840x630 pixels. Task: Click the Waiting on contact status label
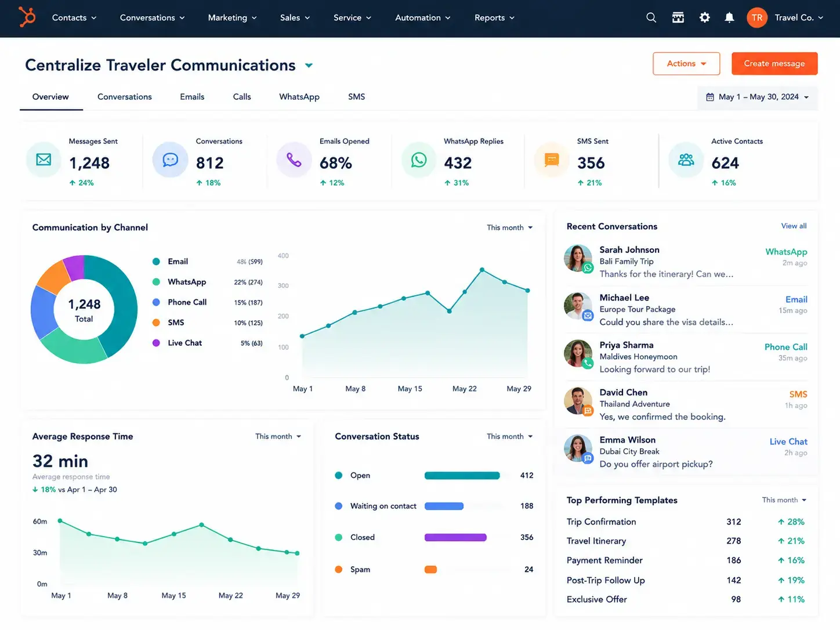[383, 506]
